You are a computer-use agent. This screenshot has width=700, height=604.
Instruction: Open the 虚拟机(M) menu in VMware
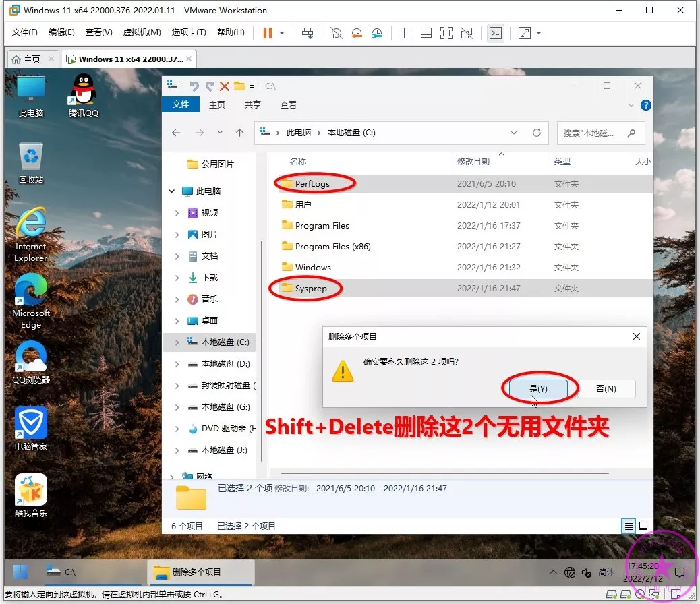tap(142, 32)
